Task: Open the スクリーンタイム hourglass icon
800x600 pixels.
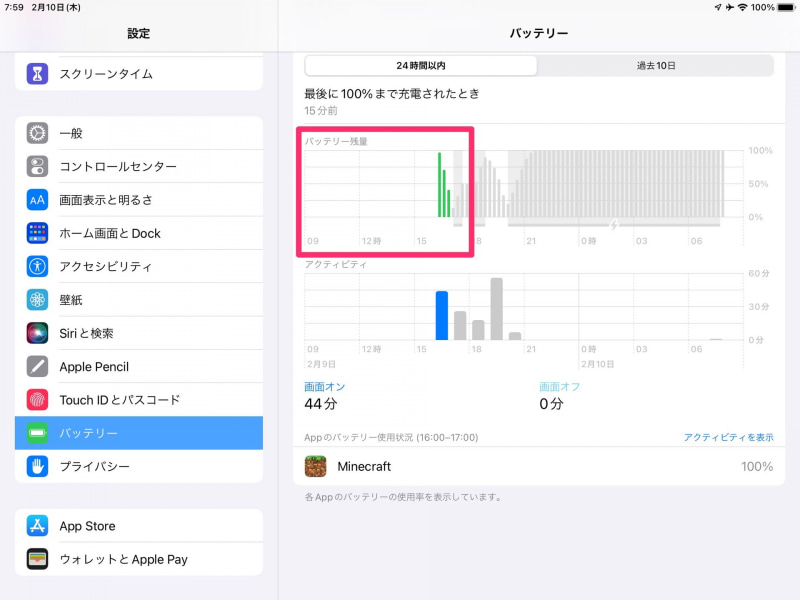Action: [x=37, y=74]
